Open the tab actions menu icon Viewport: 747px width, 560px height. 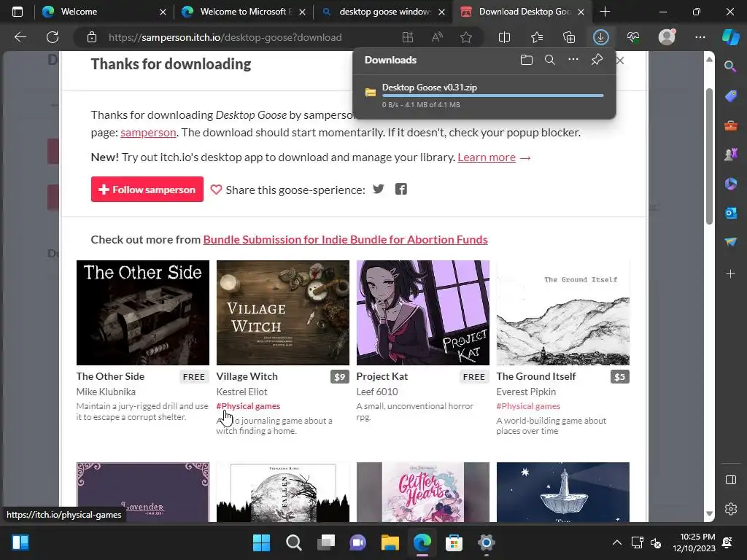click(x=18, y=12)
